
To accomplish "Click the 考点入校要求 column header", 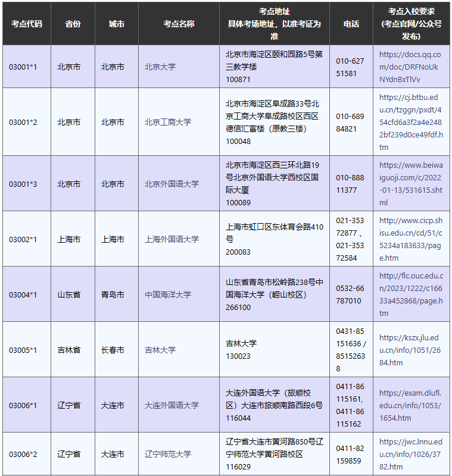I will click(x=412, y=24).
